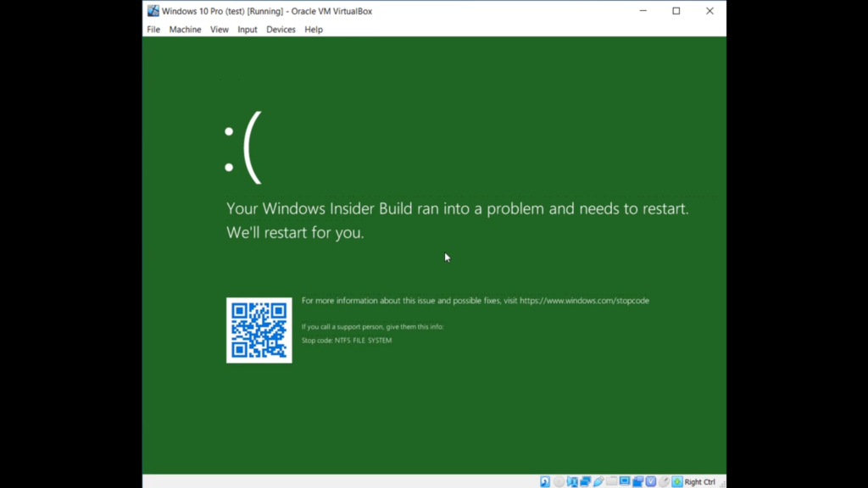Click the VirtualBox icon in the title bar
This screenshot has width=868, height=488.
(x=153, y=10)
